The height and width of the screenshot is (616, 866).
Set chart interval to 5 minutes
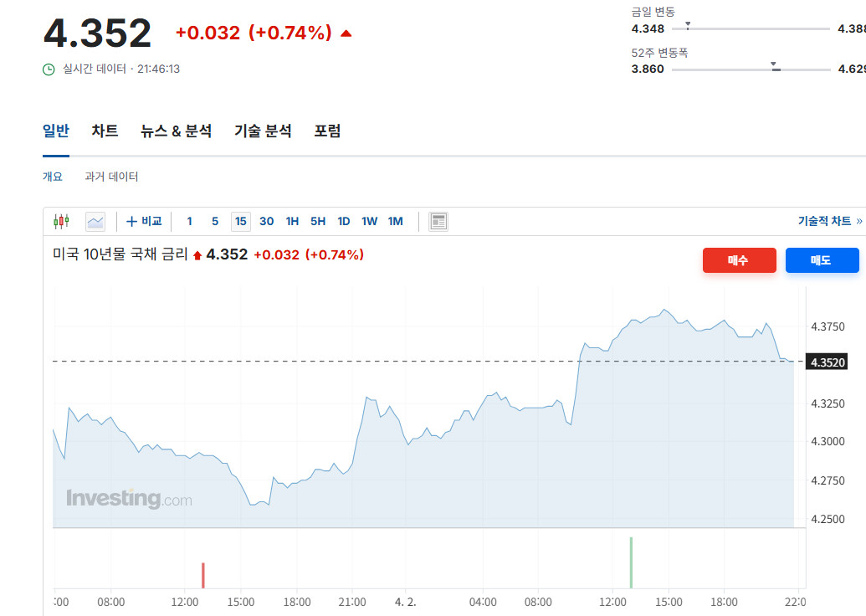[215, 222]
